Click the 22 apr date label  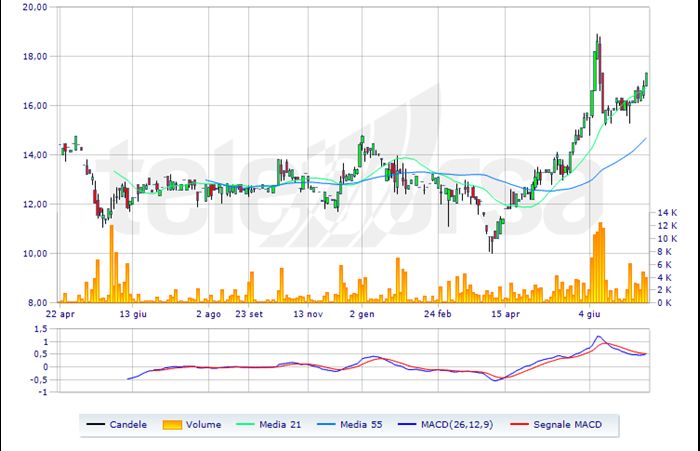pos(60,314)
